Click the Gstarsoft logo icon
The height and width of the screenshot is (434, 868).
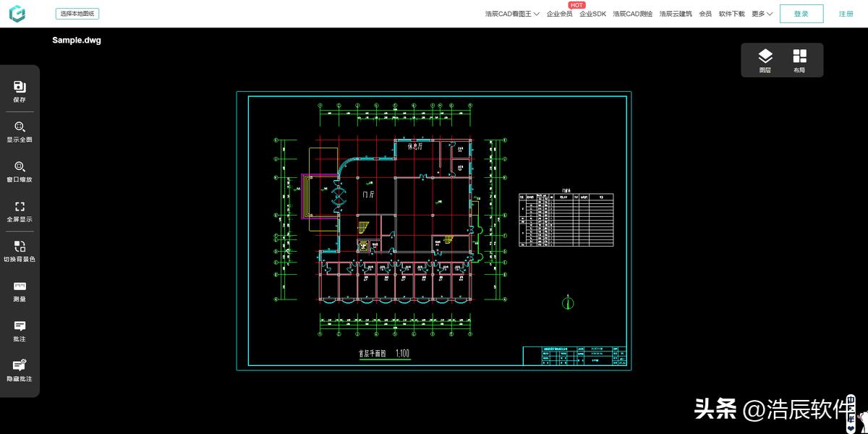point(17,14)
